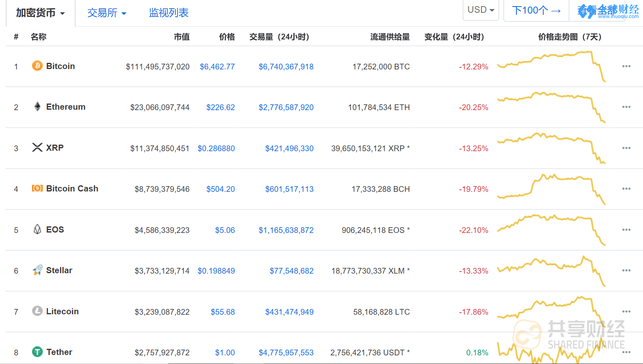Click Bitcoin price $6,462.77
The height and width of the screenshot is (364, 643).
tap(217, 67)
